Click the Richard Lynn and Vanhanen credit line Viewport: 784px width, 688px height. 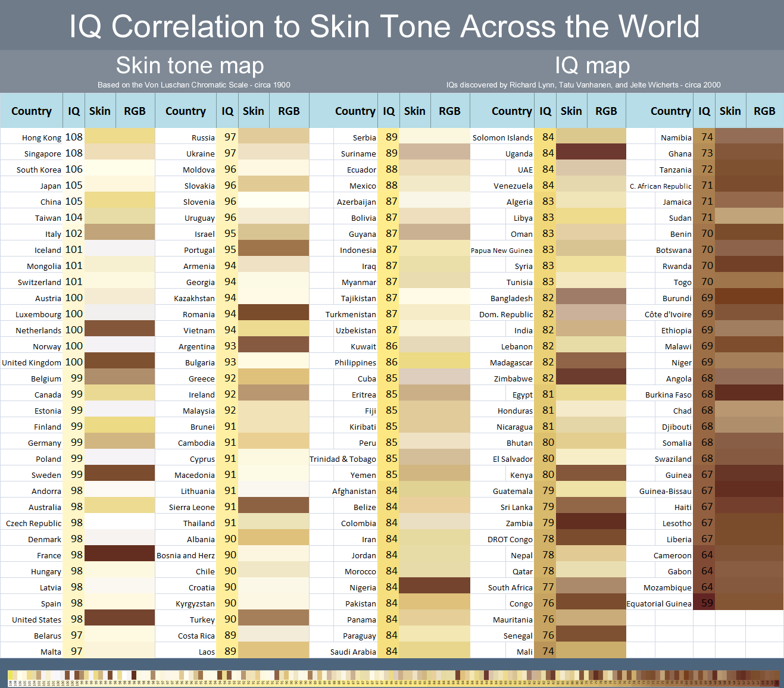tap(583, 85)
